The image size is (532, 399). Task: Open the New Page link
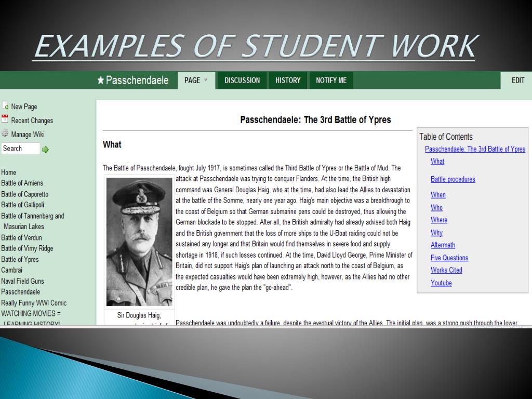(x=24, y=107)
